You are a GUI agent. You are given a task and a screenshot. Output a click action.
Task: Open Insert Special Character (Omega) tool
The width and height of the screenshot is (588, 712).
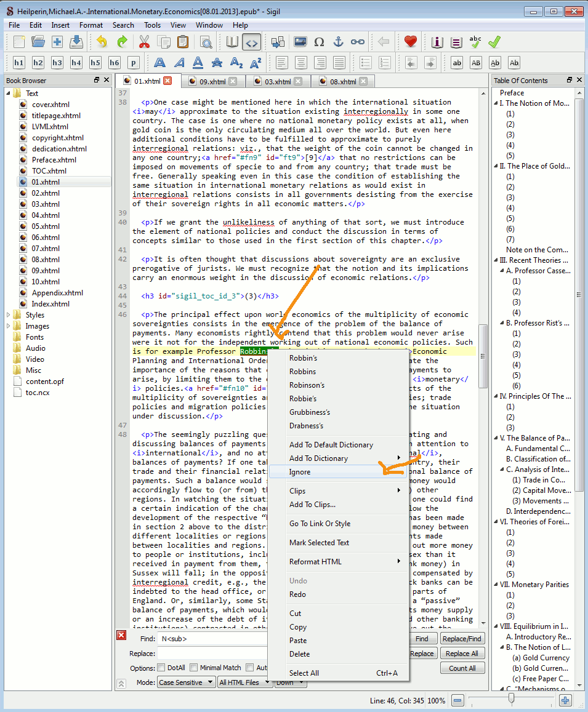tap(319, 42)
